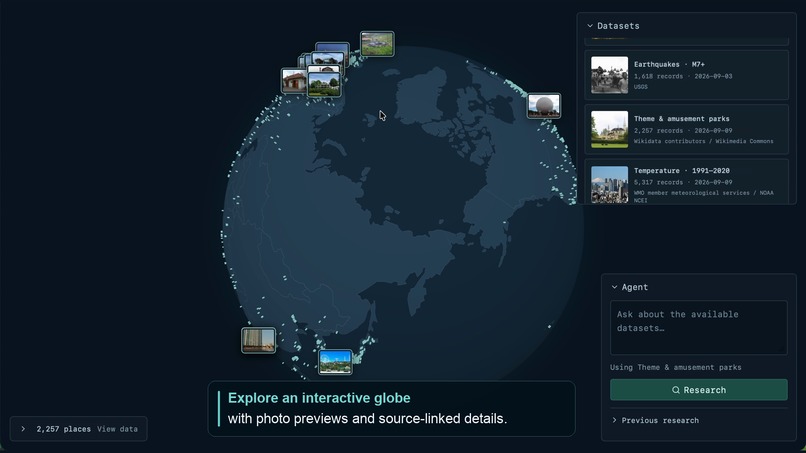
Task: Click the Agent panel heading
Action: (634, 287)
